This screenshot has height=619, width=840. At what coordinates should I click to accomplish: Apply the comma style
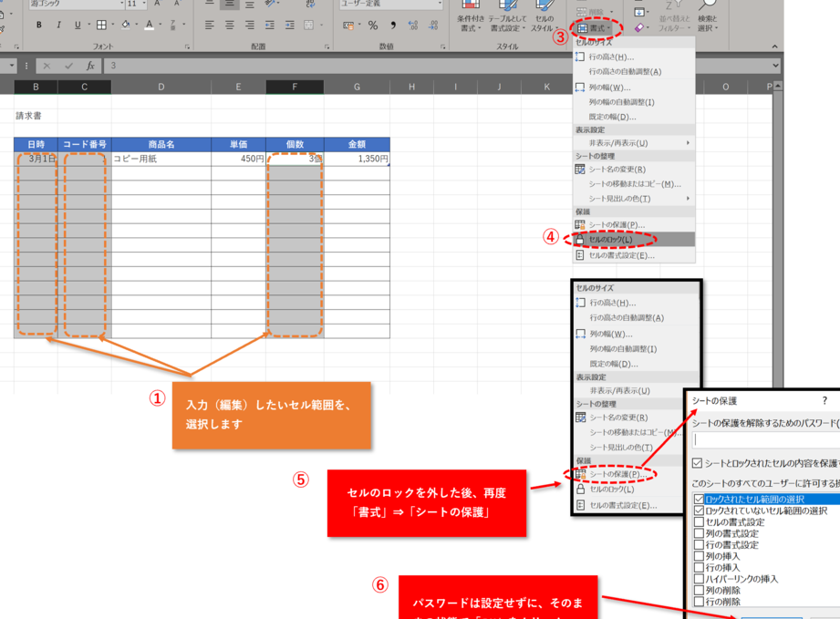tap(393, 26)
